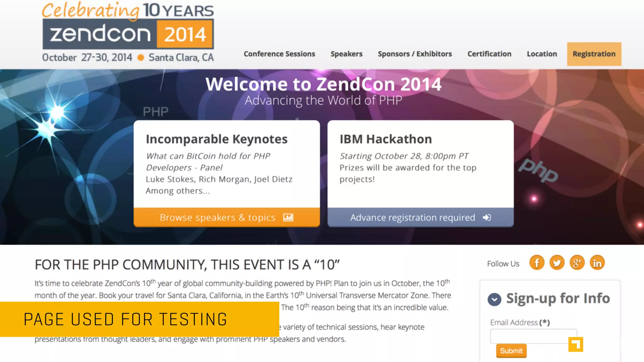Submit the sign-up form
644x362 pixels.
[511, 351]
